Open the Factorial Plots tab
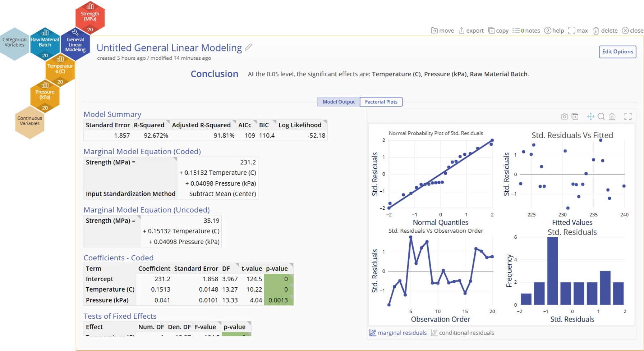 tap(381, 102)
